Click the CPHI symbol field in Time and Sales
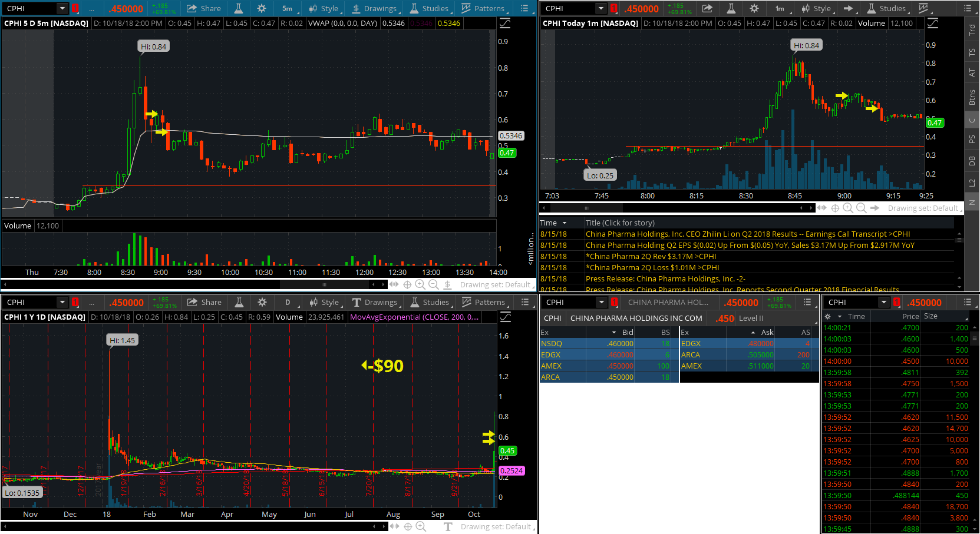Viewport: 980px width, 534px height. (x=852, y=302)
